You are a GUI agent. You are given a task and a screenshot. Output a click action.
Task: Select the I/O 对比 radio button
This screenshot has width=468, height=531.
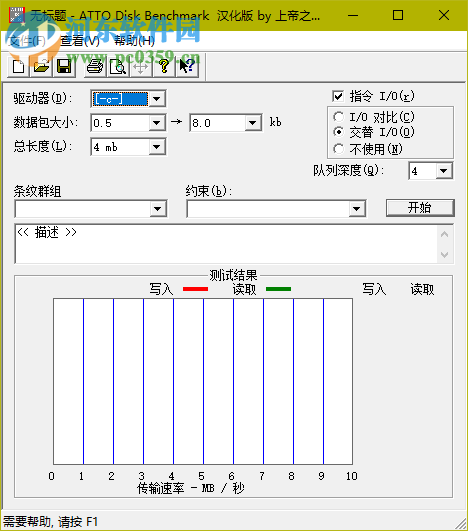coord(338,117)
